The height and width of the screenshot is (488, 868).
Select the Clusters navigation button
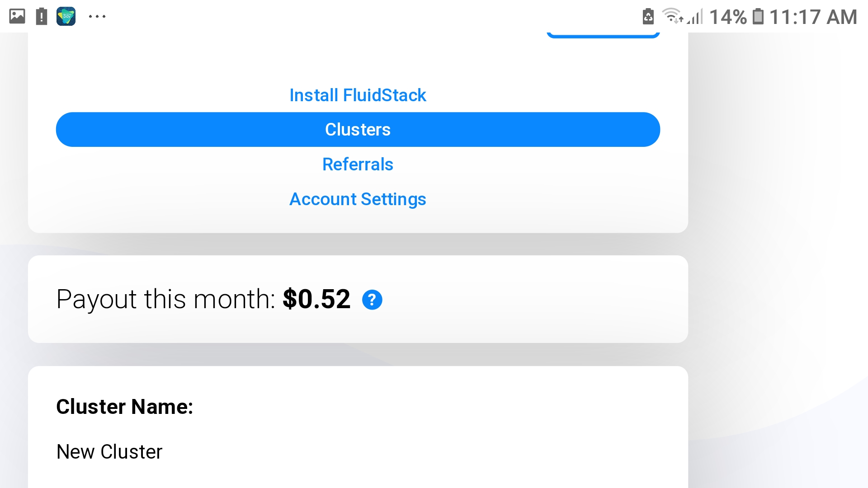click(x=358, y=129)
